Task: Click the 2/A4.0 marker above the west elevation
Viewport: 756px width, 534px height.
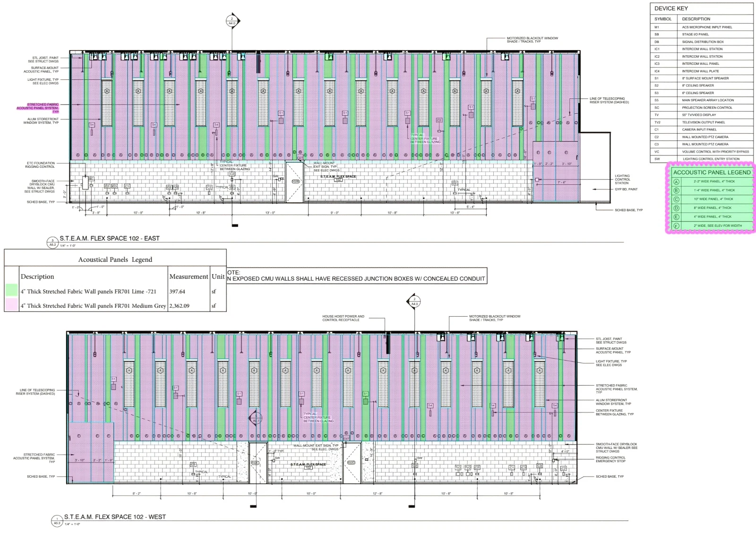Action: click(x=414, y=301)
